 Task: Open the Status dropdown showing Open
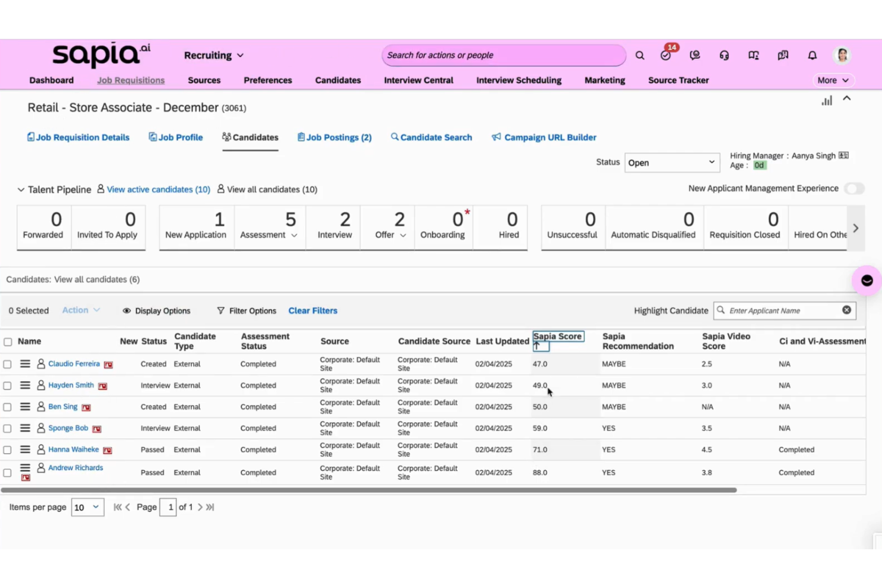(672, 163)
